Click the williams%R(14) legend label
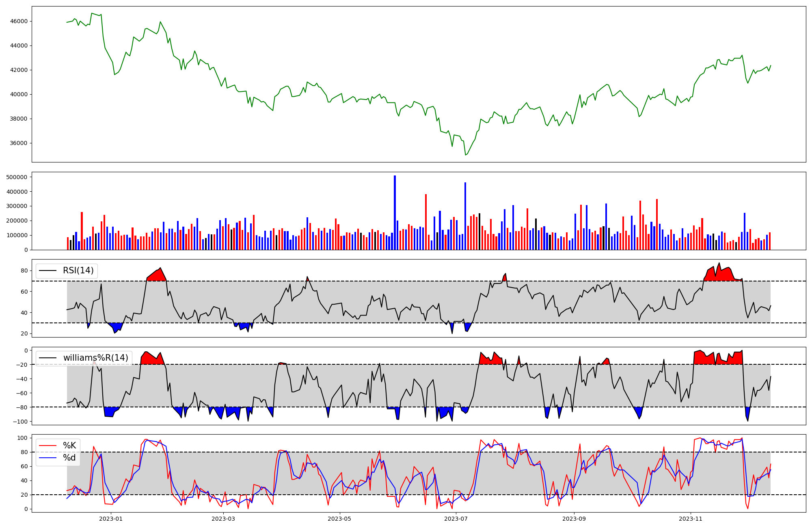The height and width of the screenshot is (528, 812). 95,358
